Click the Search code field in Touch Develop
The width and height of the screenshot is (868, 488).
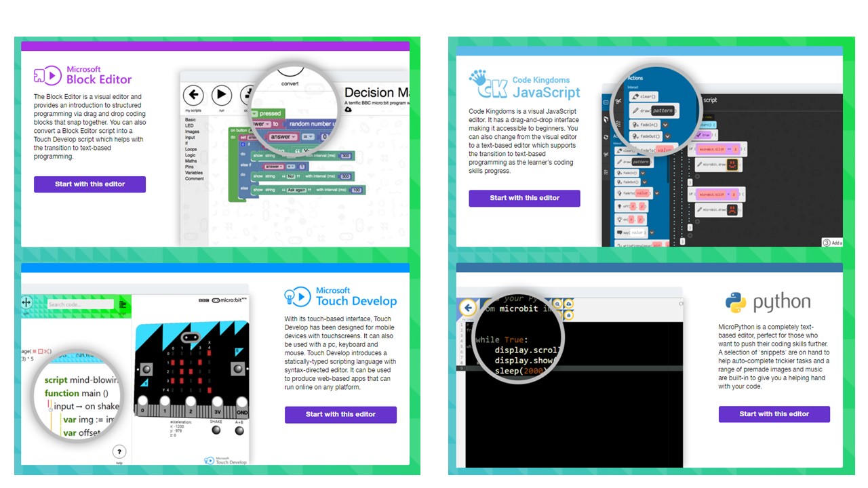click(x=80, y=304)
